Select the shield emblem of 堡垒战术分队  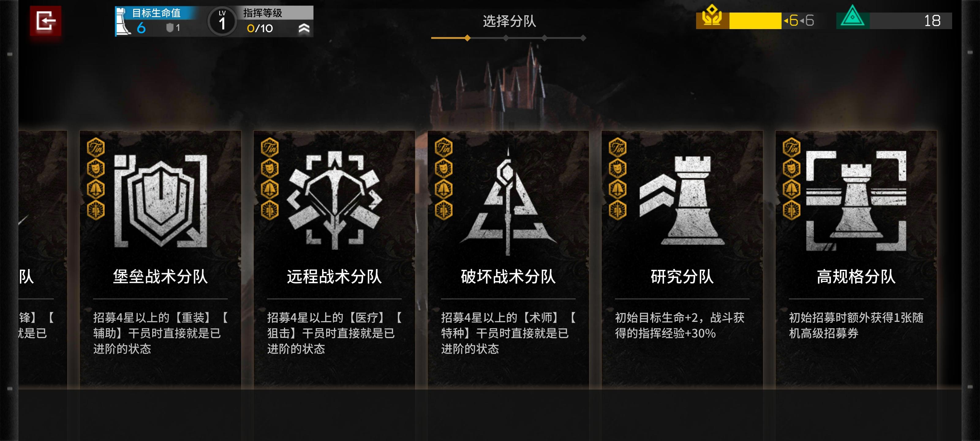(x=160, y=201)
